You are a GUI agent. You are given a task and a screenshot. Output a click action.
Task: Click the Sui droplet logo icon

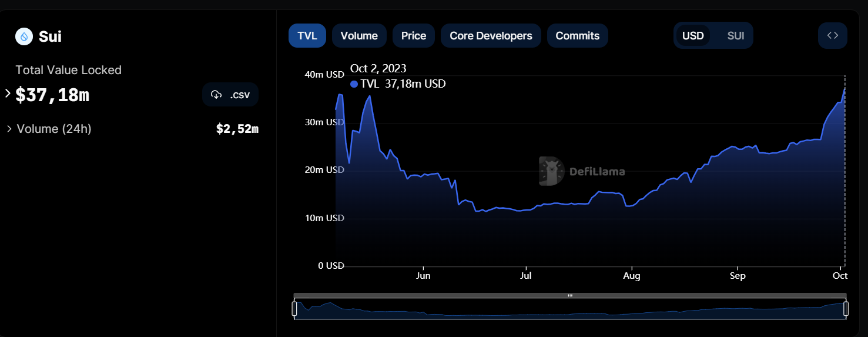click(x=24, y=36)
